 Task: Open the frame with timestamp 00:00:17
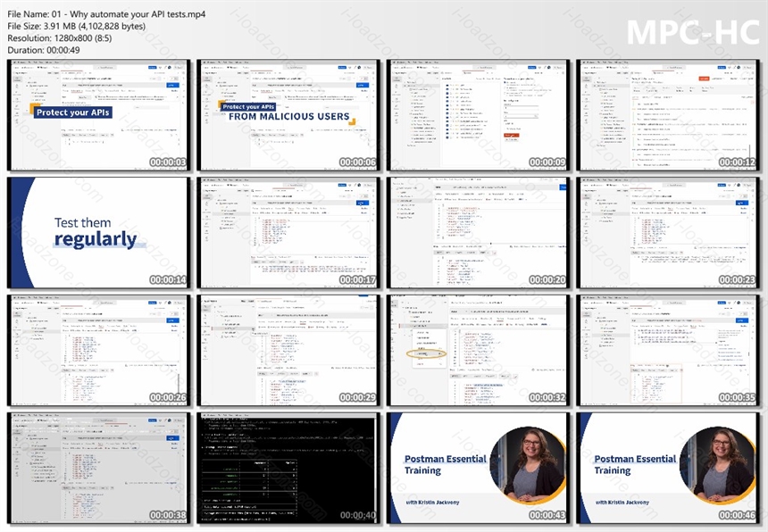pyautogui.click(x=288, y=232)
